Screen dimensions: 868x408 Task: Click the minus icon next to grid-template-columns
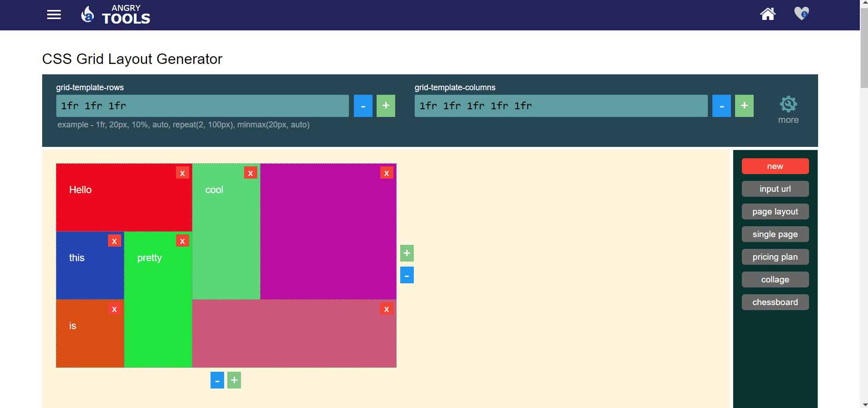coord(721,106)
